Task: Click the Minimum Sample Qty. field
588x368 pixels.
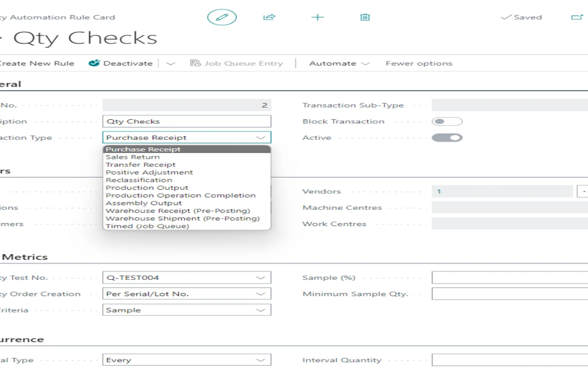Action: pos(510,294)
